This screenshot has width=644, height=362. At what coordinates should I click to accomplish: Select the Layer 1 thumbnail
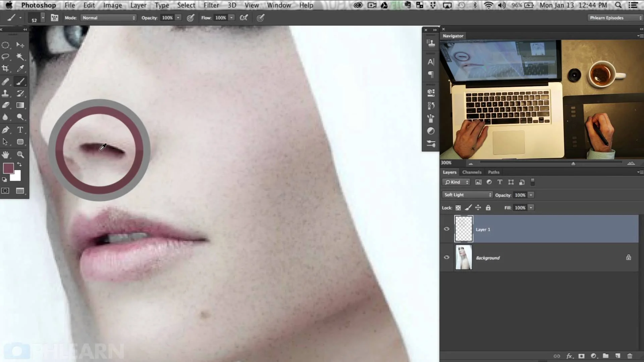coord(464,229)
